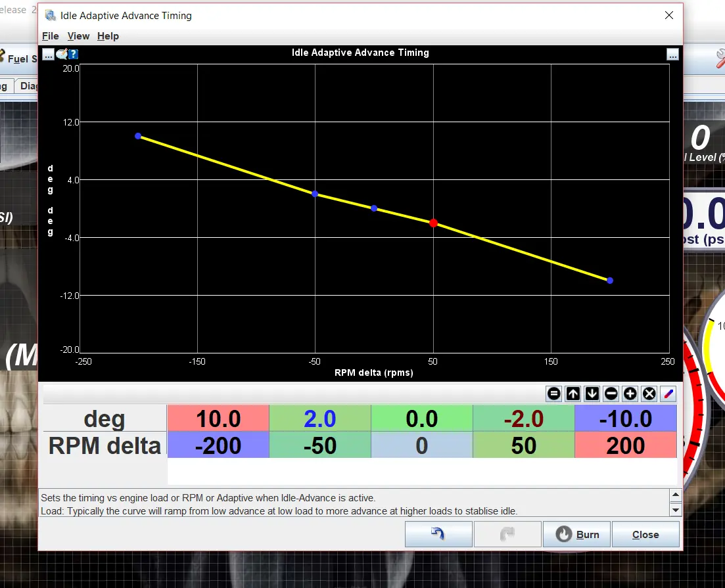725x588 pixels.
Task: Select the 2.0 deg cell
Action: click(320, 418)
